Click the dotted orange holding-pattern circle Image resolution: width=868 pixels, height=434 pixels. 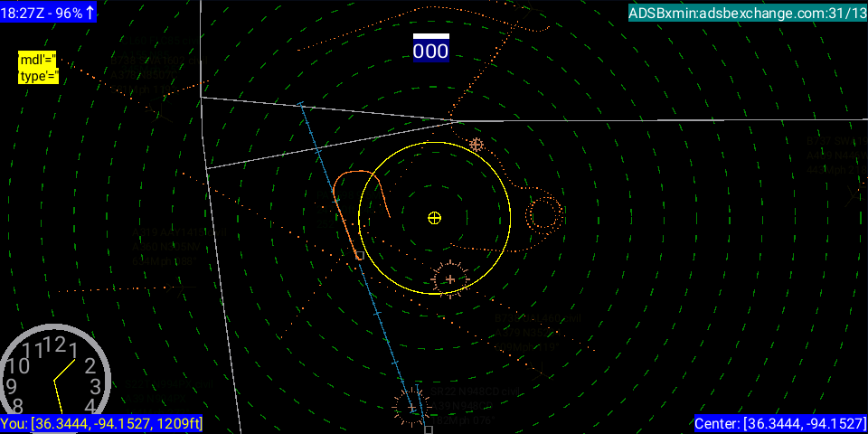(x=544, y=214)
